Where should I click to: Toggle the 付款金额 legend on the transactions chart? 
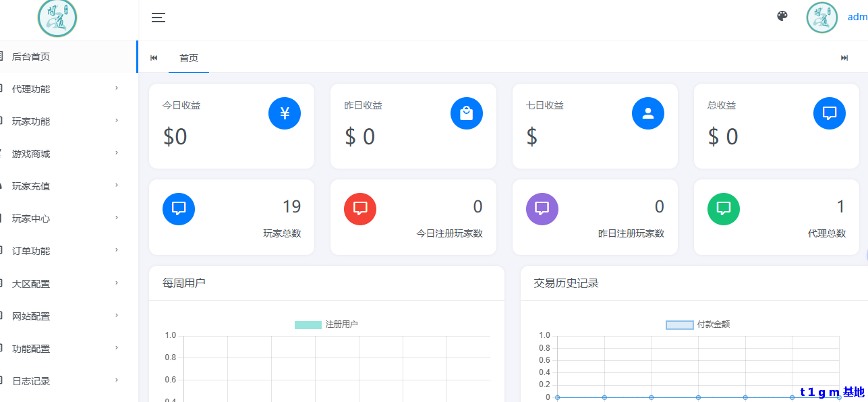pos(697,324)
